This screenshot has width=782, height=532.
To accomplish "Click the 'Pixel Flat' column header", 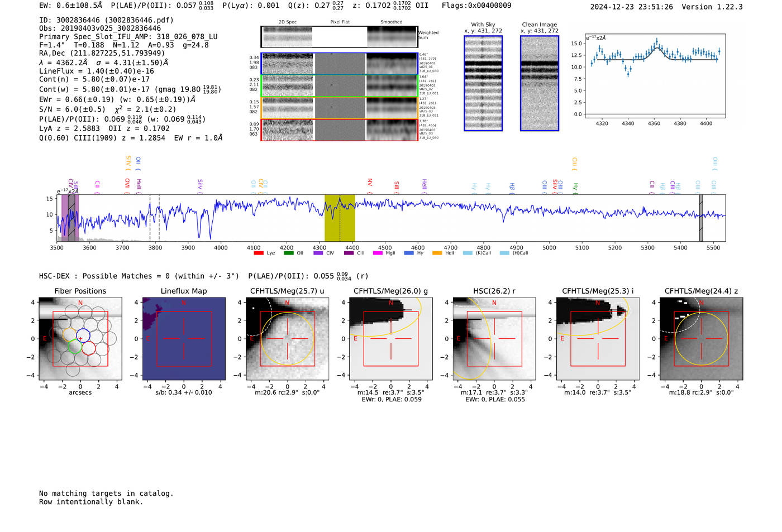I will point(340,22).
